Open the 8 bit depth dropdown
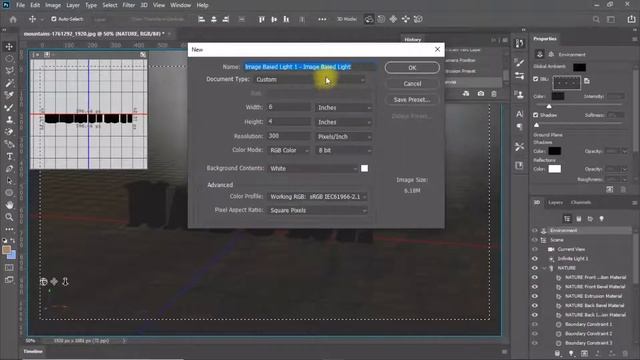 tap(344, 151)
